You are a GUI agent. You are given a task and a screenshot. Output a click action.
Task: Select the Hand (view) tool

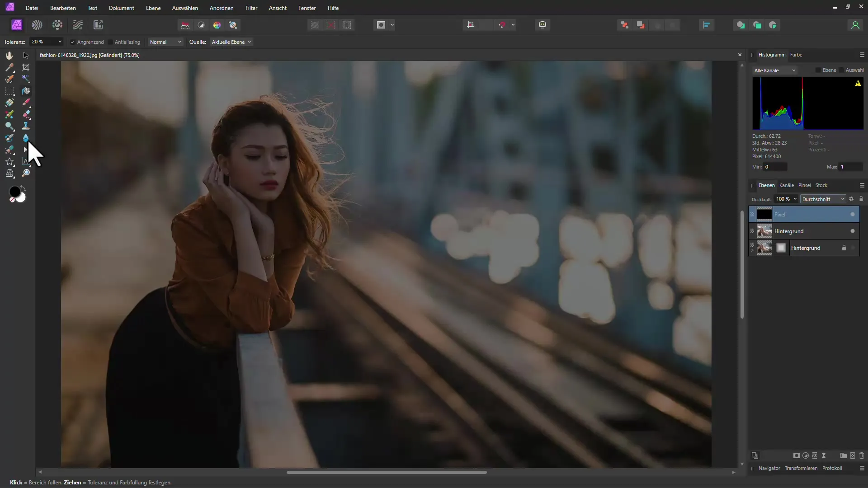[9, 55]
